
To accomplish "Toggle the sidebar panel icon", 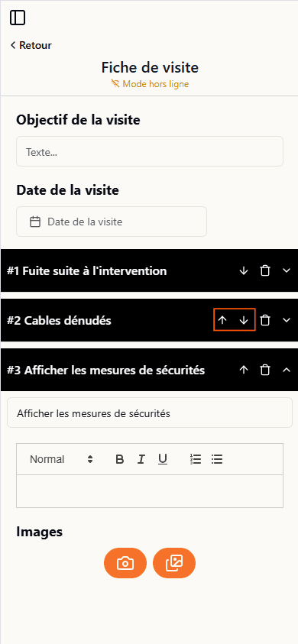I will tap(18, 18).
